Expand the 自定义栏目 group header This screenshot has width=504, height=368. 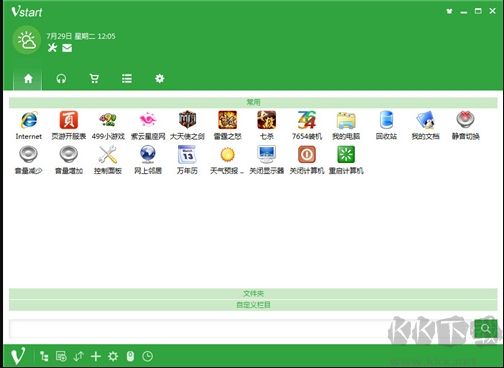tap(253, 305)
